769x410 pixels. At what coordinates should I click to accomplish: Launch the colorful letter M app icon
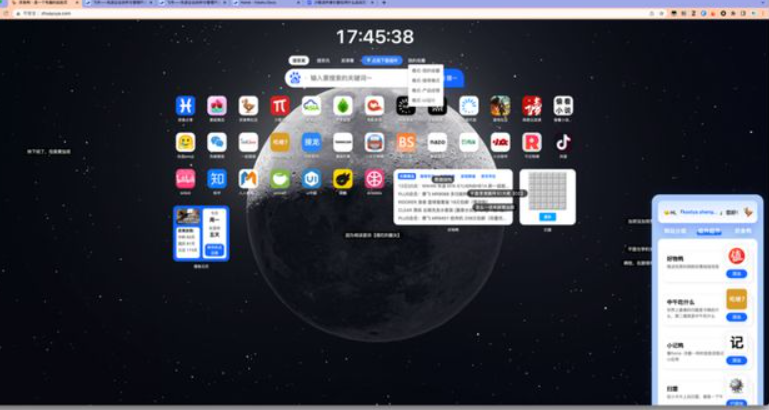click(x=248, y=179)
